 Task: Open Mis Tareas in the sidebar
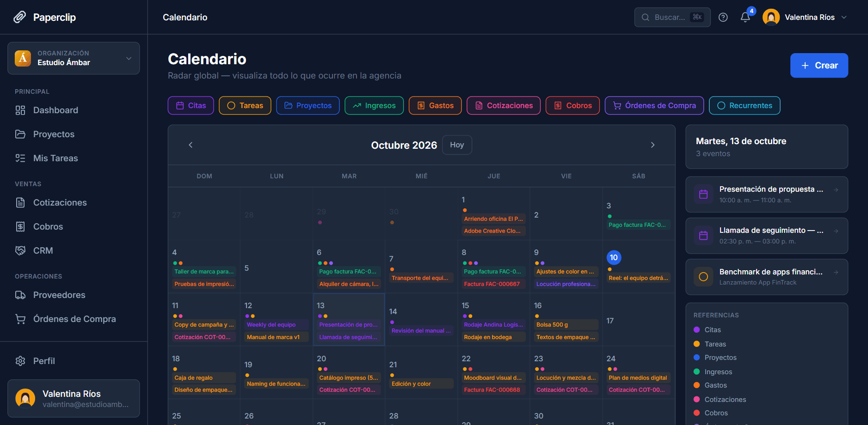pyautogui.click(x=74, y=158)
